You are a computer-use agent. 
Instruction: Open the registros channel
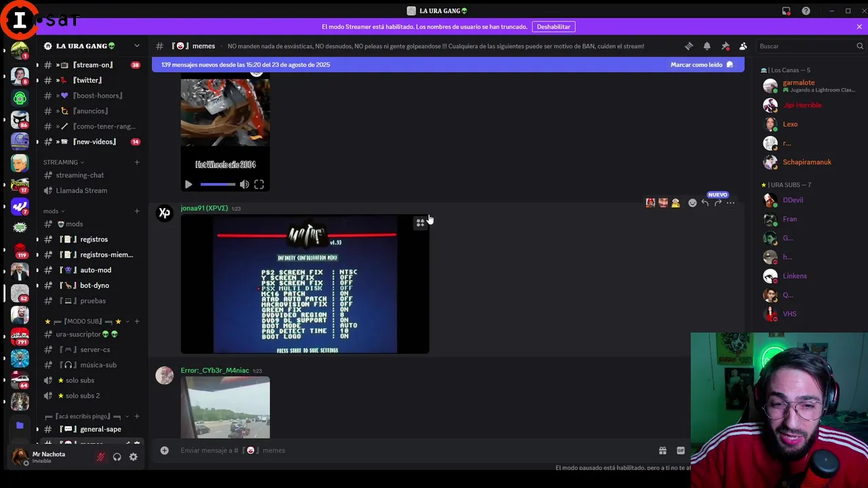tap(92, 239)
